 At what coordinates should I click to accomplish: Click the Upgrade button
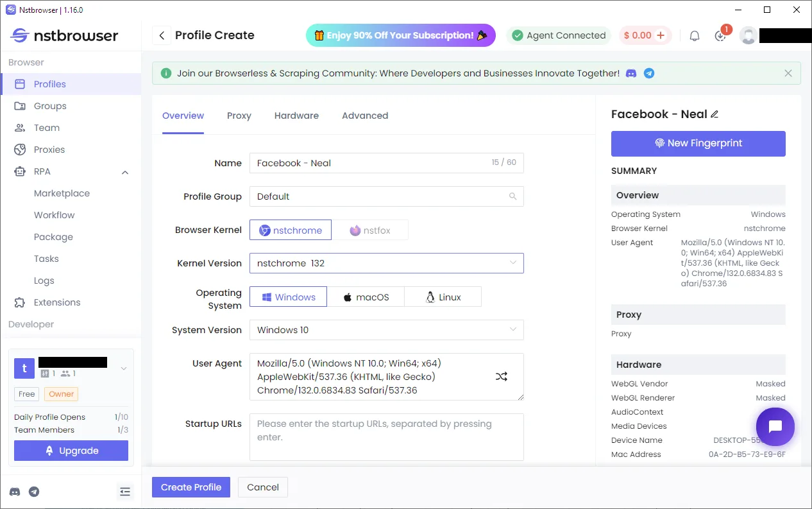[x=71, y=451]
